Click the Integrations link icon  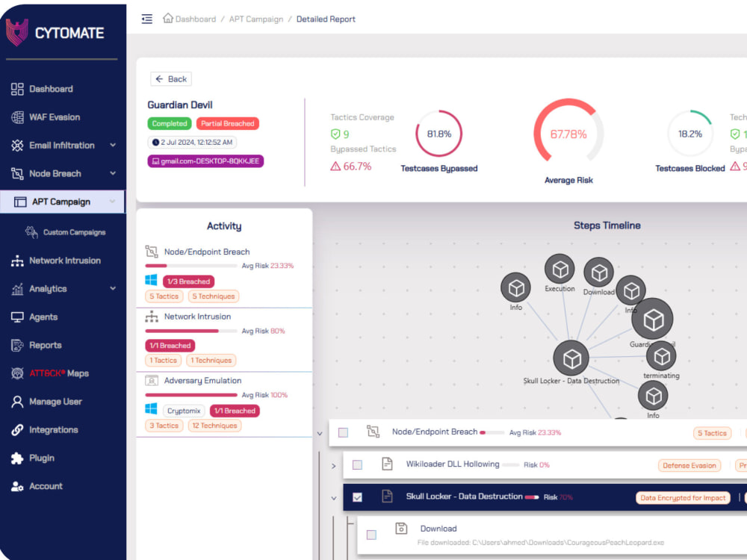17,430
